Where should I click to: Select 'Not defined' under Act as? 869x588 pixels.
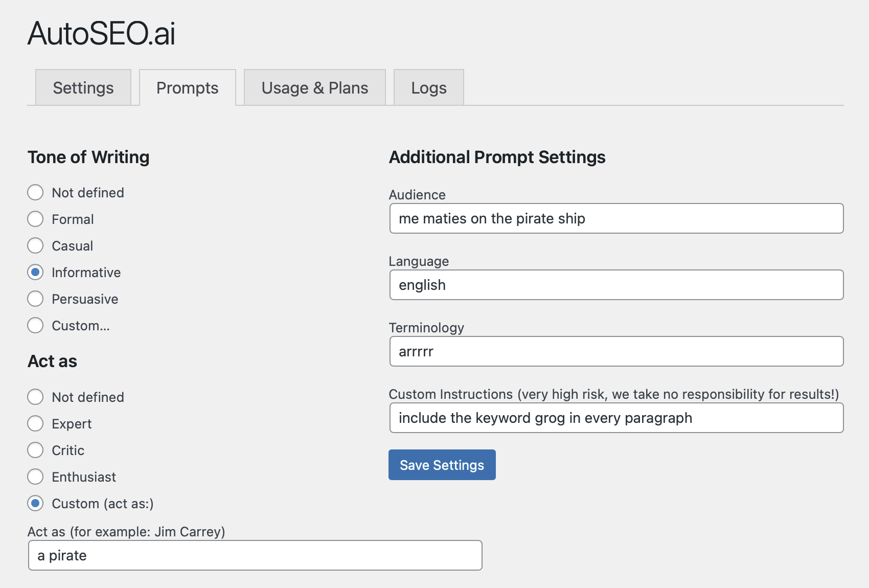pyautogui.click(x=35, y=397)
